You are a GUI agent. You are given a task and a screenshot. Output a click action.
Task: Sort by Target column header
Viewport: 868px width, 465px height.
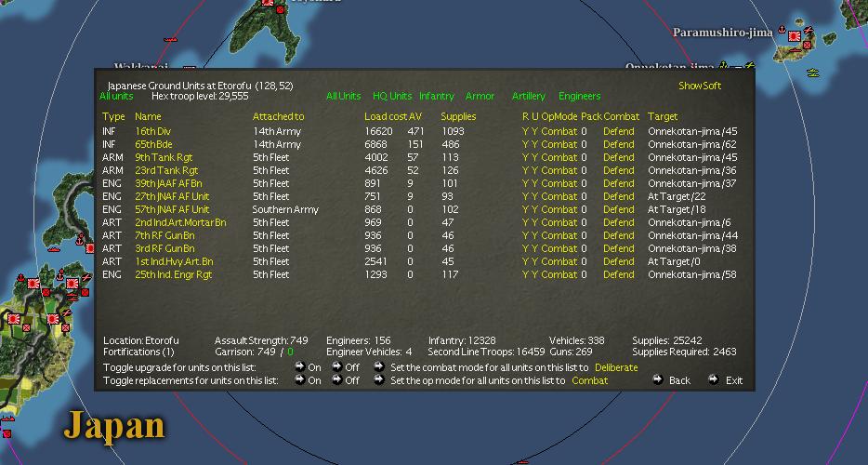(663, 116)
